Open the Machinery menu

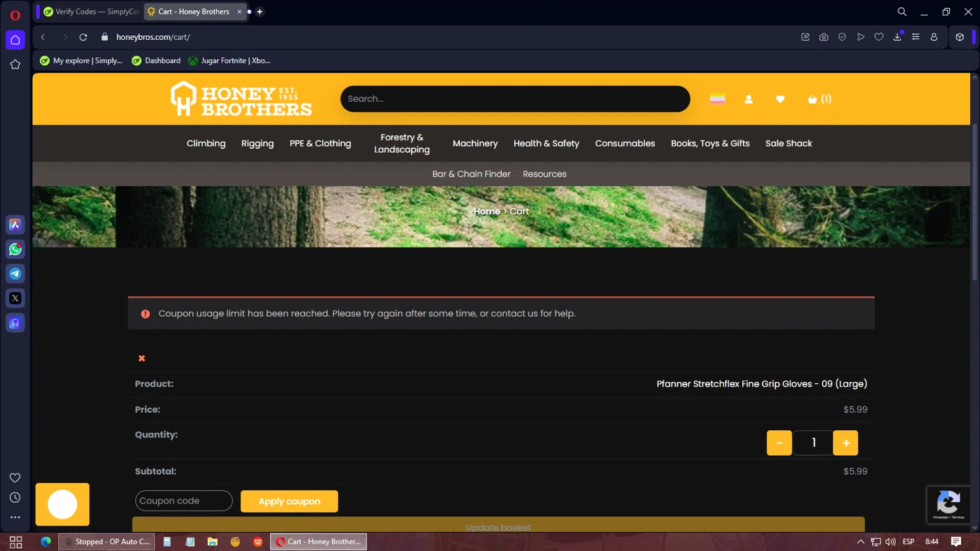475,144
